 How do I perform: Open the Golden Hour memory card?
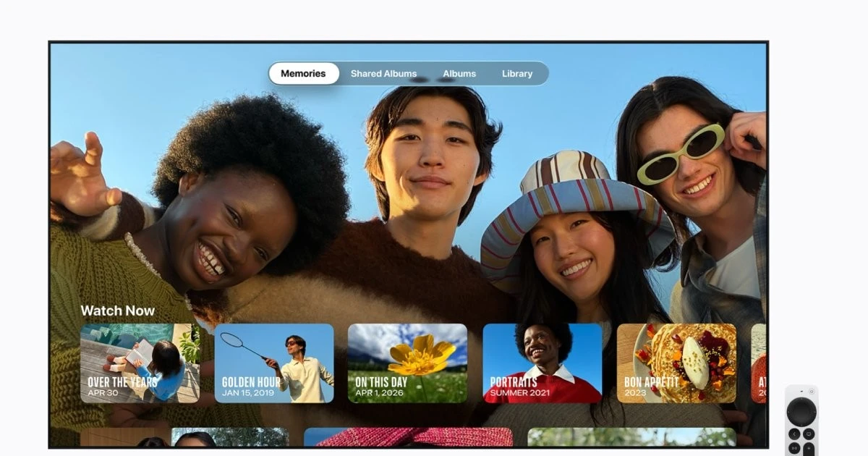pyautogui.click(x=274, y=363)
